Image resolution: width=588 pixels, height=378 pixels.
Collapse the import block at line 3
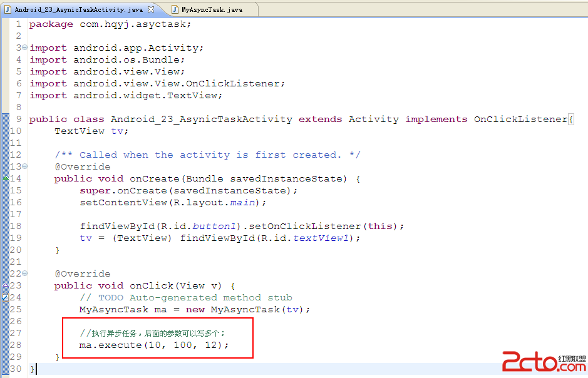click(x=25, y=47)
